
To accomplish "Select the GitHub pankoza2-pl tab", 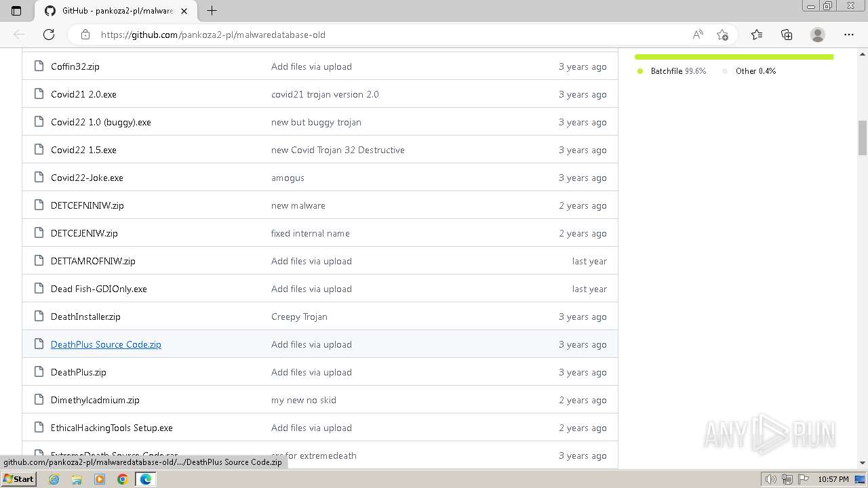I will click(115, 11).
